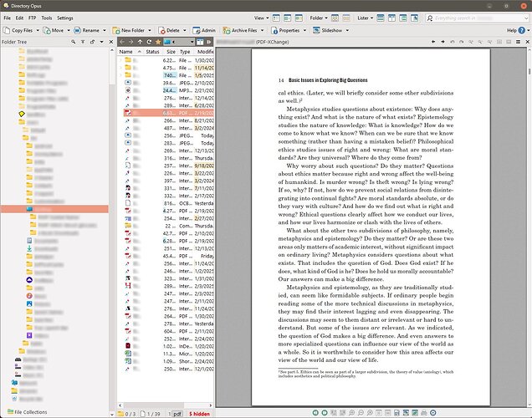
Task: Go back in the file lister
Action: [122, 42]
